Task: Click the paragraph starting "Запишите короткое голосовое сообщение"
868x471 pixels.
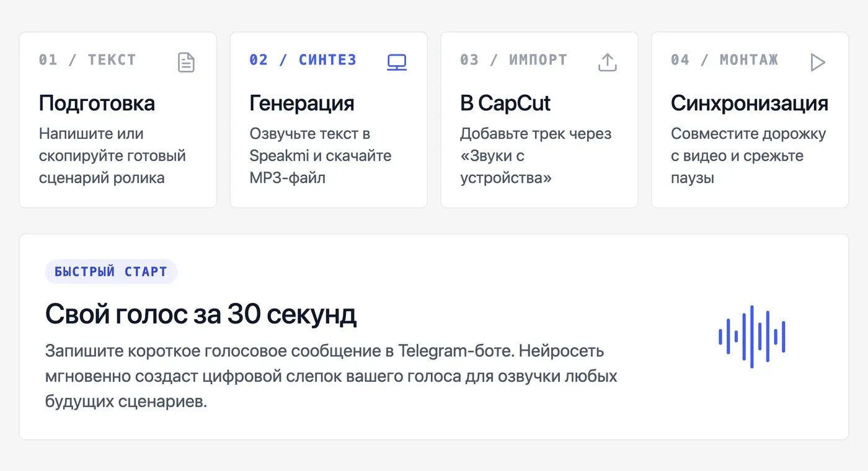Action: 331,376
